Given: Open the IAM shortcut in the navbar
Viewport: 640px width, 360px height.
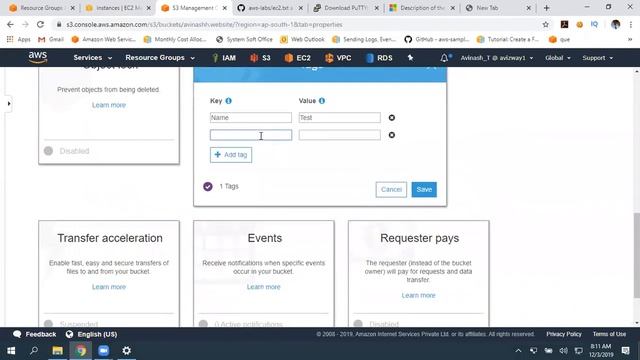Looking at the screenshot, I should pyautogui.click(x=224, y=58).
